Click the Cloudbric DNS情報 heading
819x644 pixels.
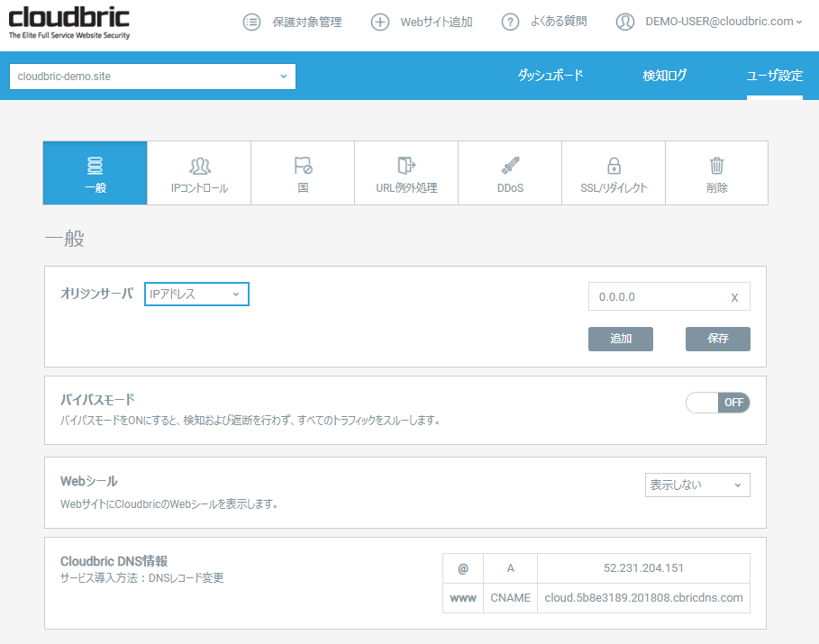(x=114, y=561)
